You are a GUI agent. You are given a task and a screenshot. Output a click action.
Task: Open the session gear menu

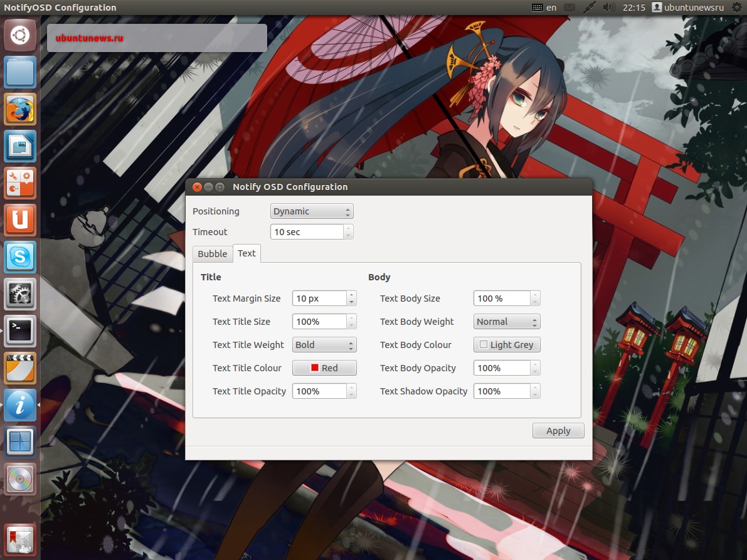736,7
